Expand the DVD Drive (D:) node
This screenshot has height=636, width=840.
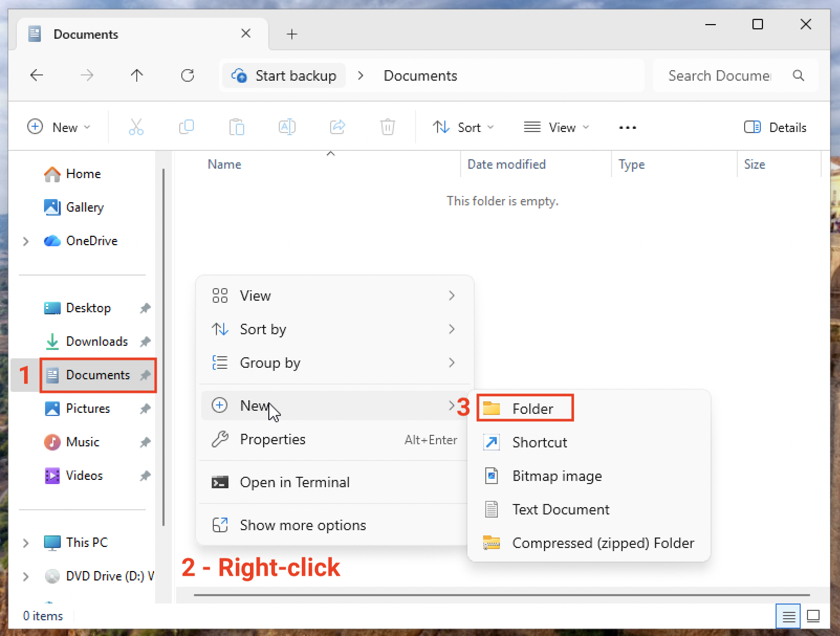pos(26,576)
